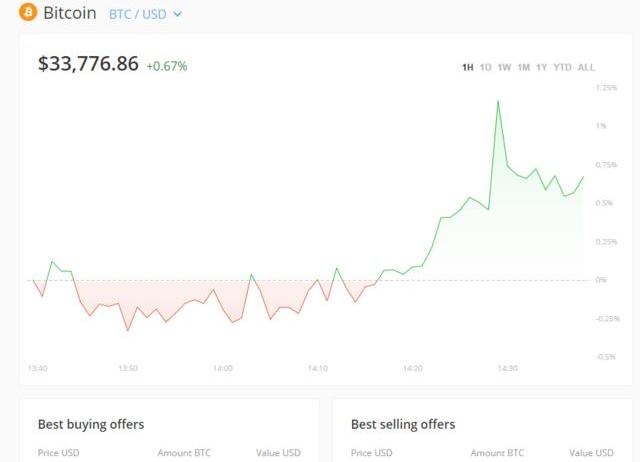Screen dimensions: 640x462
Task: Click Amount BTC column under selling offers
Action: pyautogui.click(x=497, y=453)
